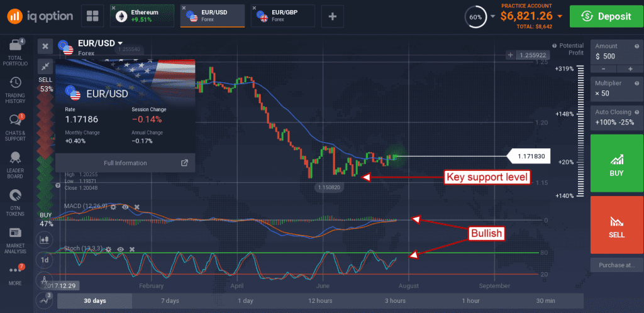Open the indicators icon with badge 3
Viewport: 644px width, 313px height.
coord(45,300)
